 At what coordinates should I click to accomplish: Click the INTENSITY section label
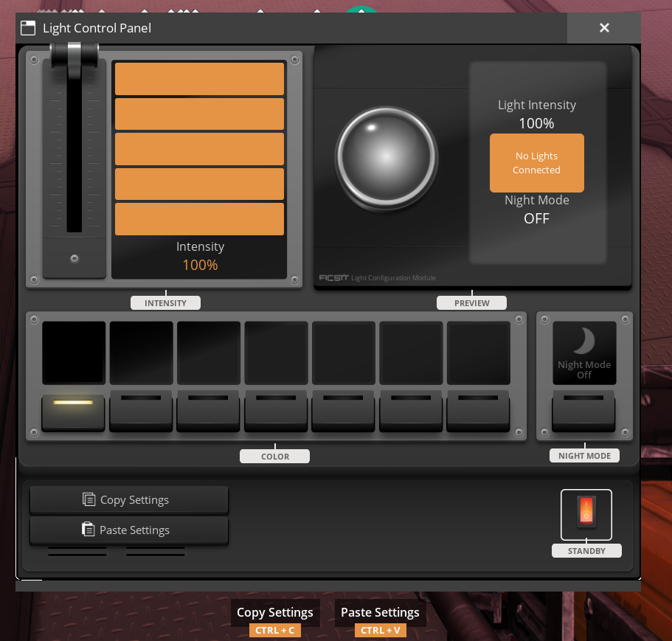[x=165, y=302]
